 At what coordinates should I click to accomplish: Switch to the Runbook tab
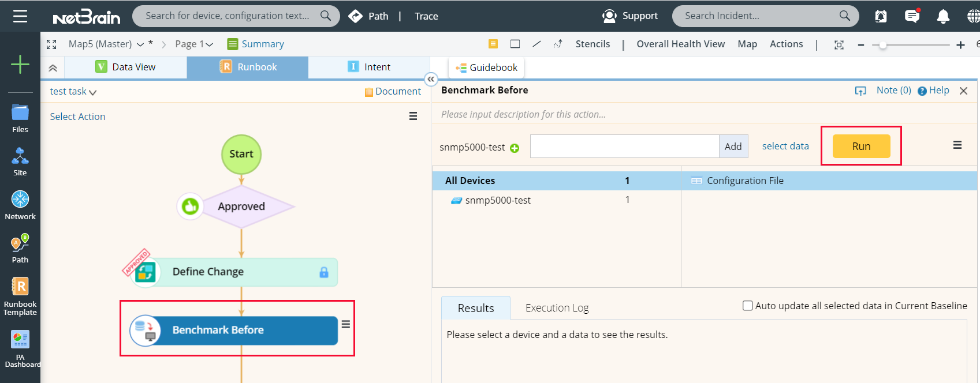pos(248,67)
